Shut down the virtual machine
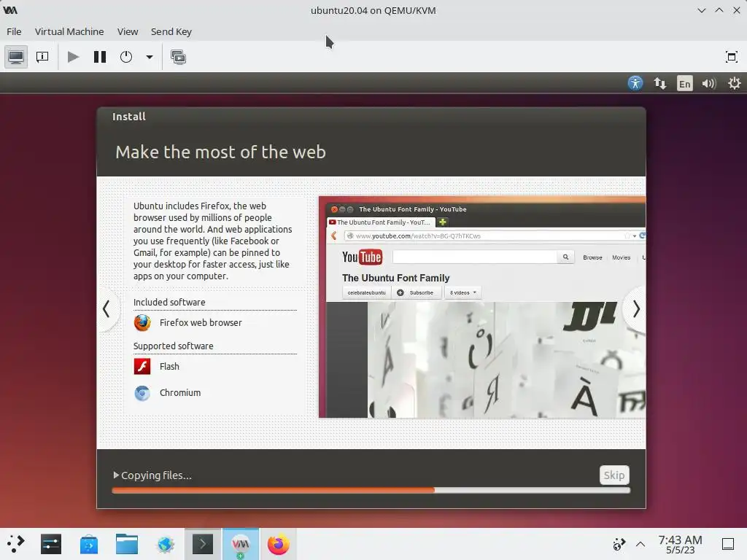747x560 pixels. point(126,57)
